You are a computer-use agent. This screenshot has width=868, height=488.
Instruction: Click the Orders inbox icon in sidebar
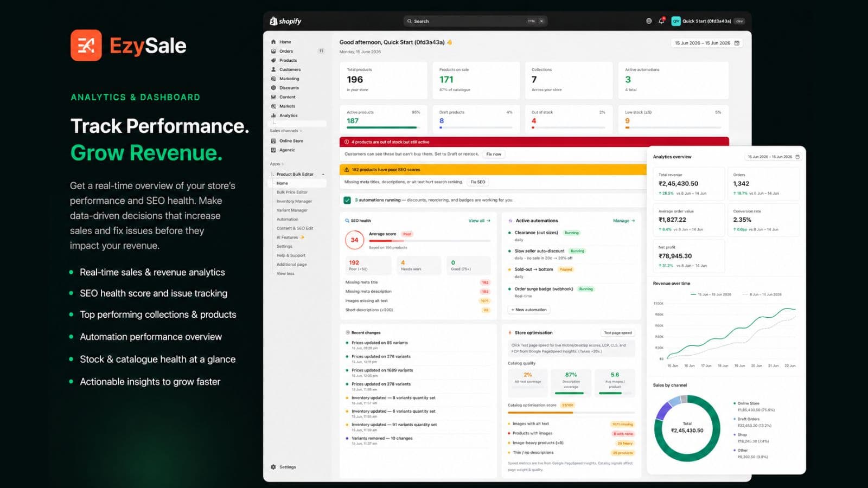[x=273, y=51]
